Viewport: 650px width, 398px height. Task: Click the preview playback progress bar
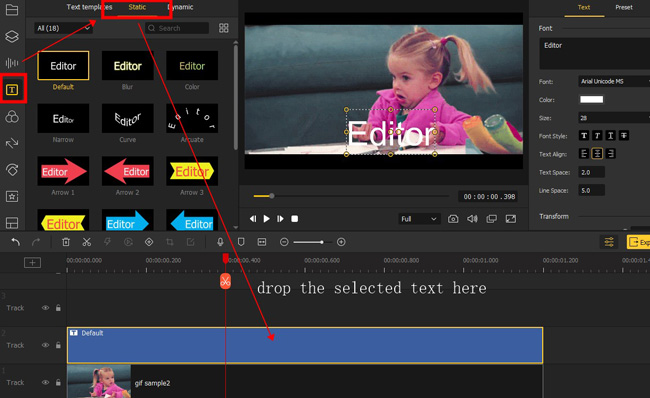point(351,196)
